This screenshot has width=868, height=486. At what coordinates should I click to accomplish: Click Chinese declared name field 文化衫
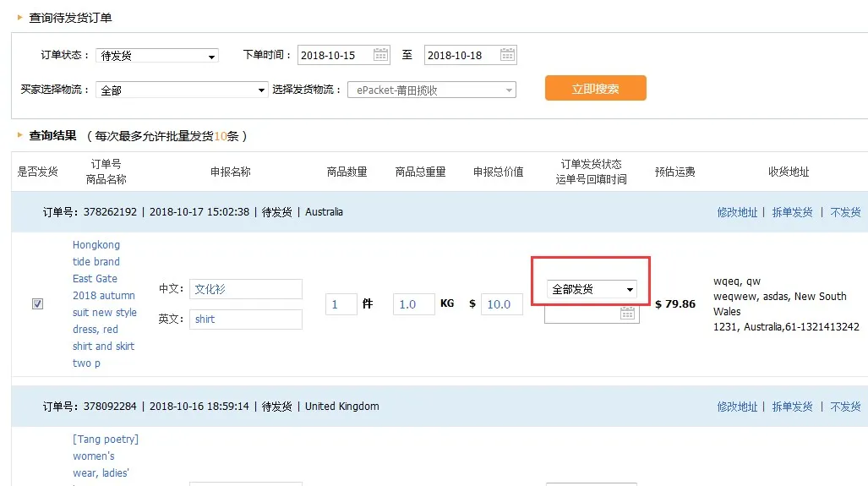pos(246,289)
